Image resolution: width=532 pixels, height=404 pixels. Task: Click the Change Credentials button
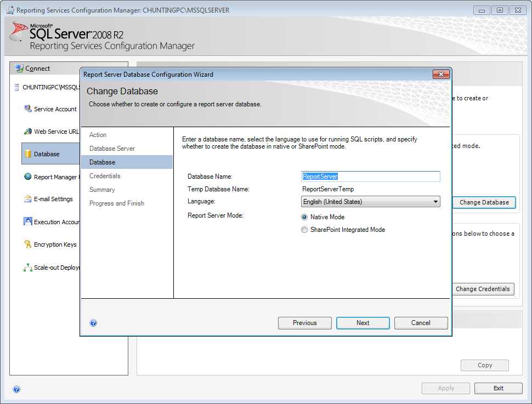[x=483, y=289]
